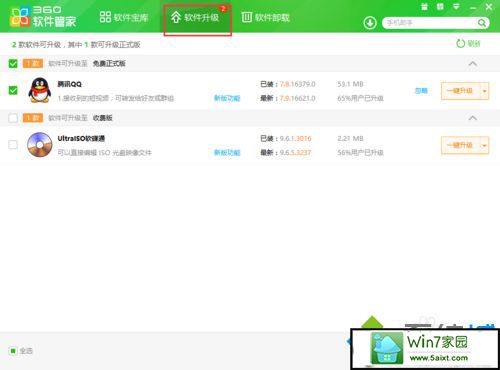The width and height of the screenshot is (500, 370).
Task: Uncheck the 腾讯QQ checkbox
Action: click(13, 90)
